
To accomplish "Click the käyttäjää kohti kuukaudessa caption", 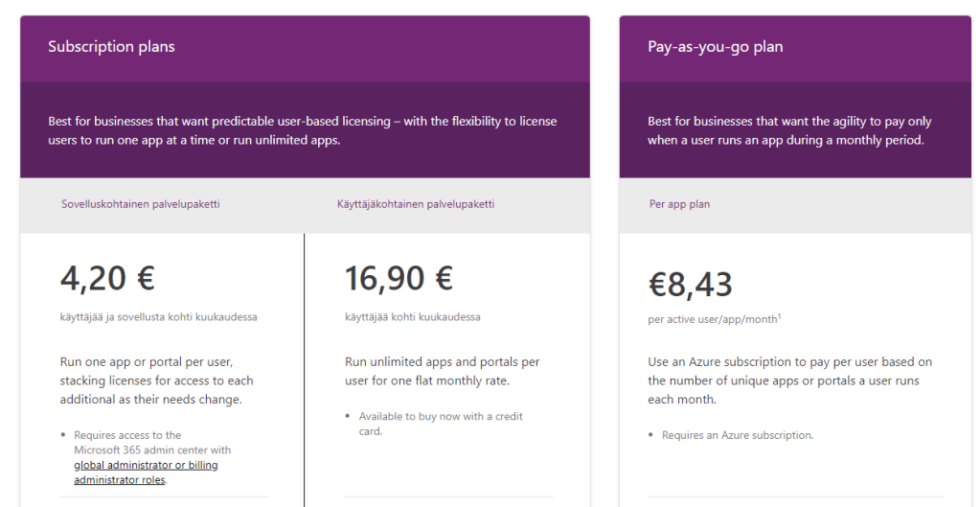I will click(413, 316).
